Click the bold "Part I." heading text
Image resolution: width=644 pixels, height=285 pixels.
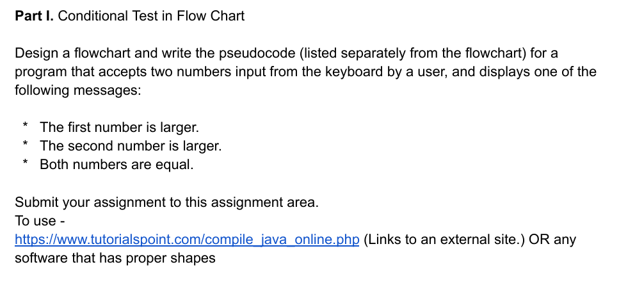pyautogui.click(x=34, y=16)
